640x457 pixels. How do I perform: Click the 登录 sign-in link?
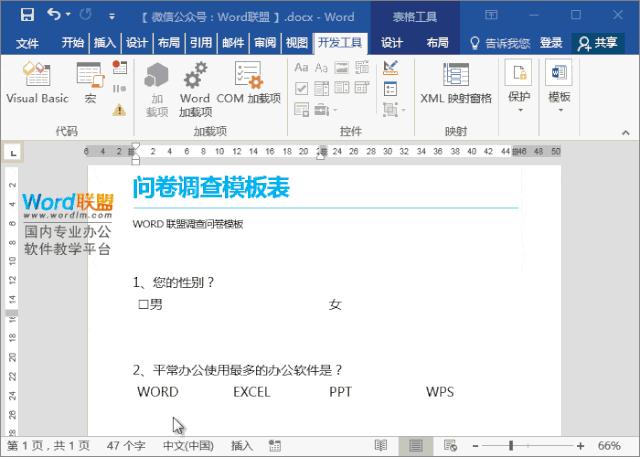(x=551, y=42)
